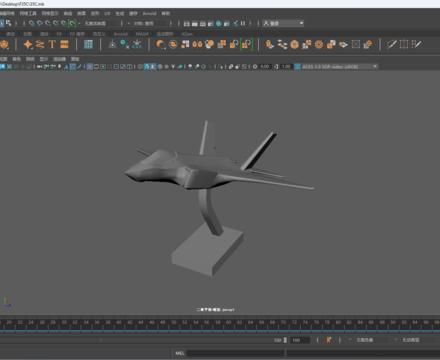This screenshot has height=360, width=440.
Task: Click the open render view clapboard icon
Action: click(187, 24)
